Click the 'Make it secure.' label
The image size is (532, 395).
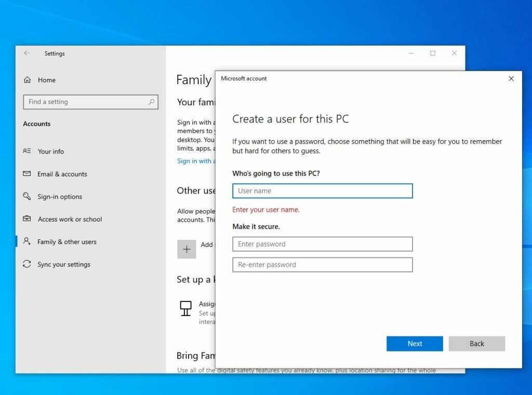tap(256, 226)
